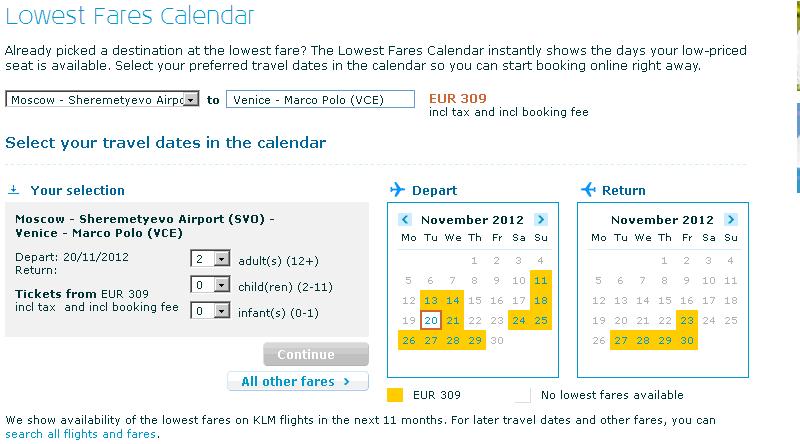This screenshot has width=800, height=444.
Task: Select November 30 in Return calendar
Action: (687, 340)
